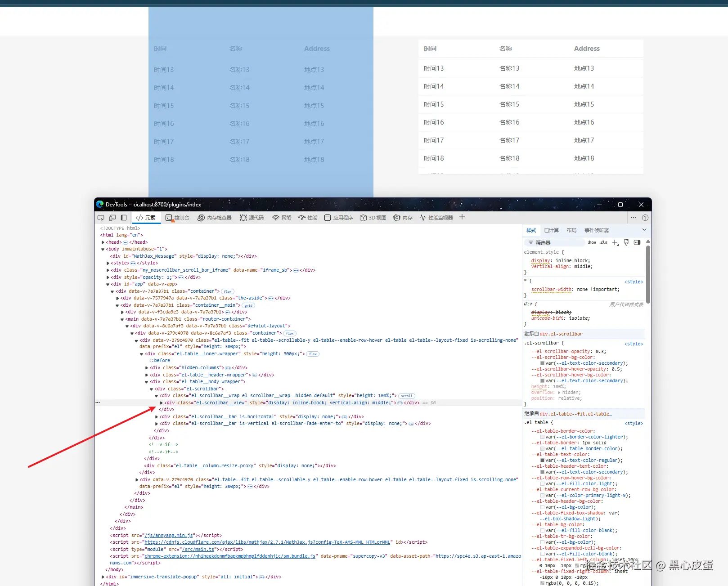
Task: Select the 布局 (Layout) pane tab
Action: [x=572, y=230]
